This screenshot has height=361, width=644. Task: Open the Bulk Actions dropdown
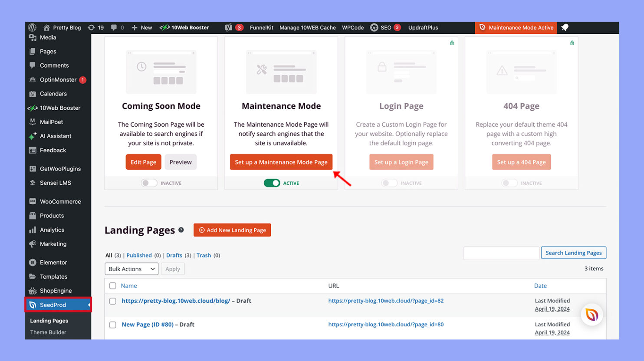tap(131, 269)
